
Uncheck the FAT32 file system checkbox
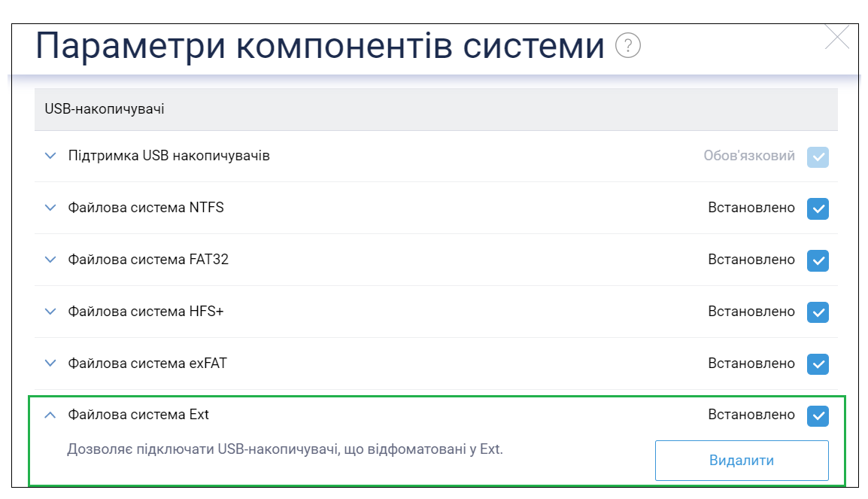tap(818, 260)
